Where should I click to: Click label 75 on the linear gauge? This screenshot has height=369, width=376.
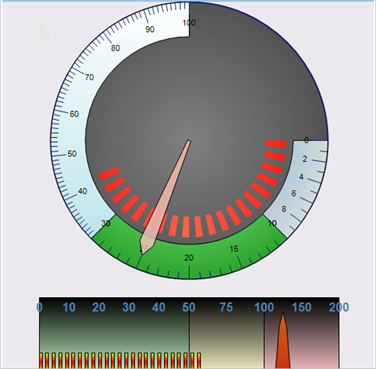tap(226, 307)
